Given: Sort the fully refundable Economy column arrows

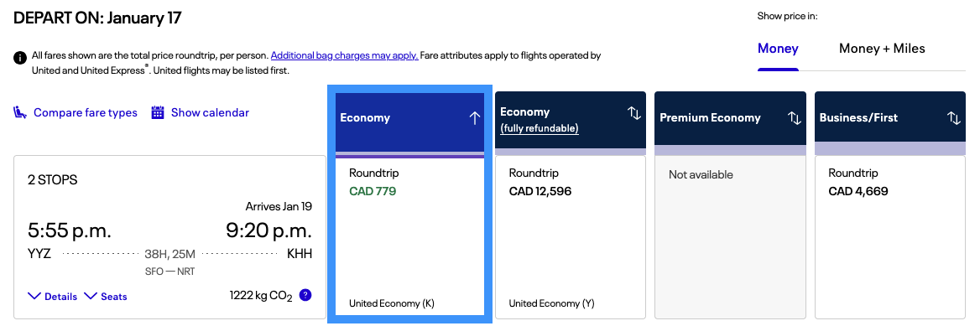Looking at the screenshot, I should [633, 113].
